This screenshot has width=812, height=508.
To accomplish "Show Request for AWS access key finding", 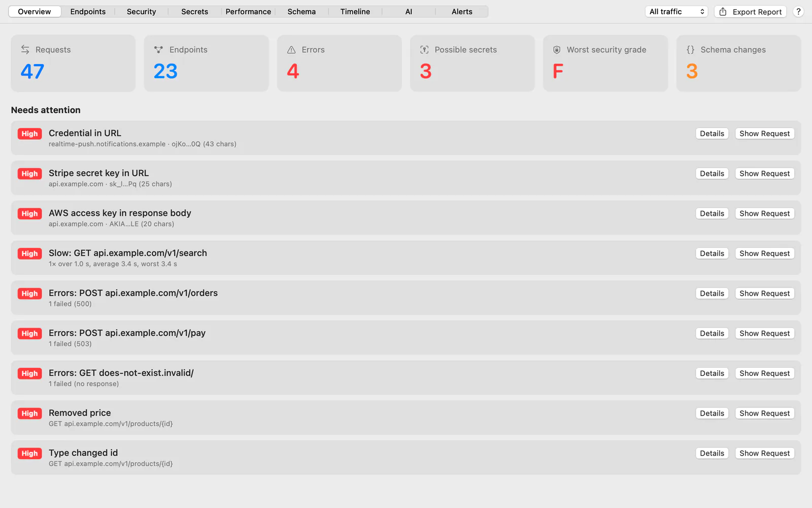I will 764,213.
